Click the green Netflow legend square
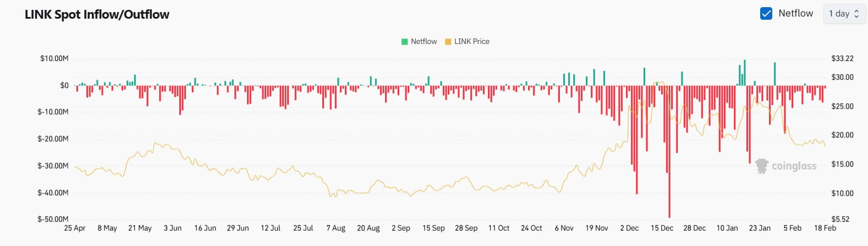Viewport: 868px width, 246px height. pyautogui.click(x=405, y=42)
